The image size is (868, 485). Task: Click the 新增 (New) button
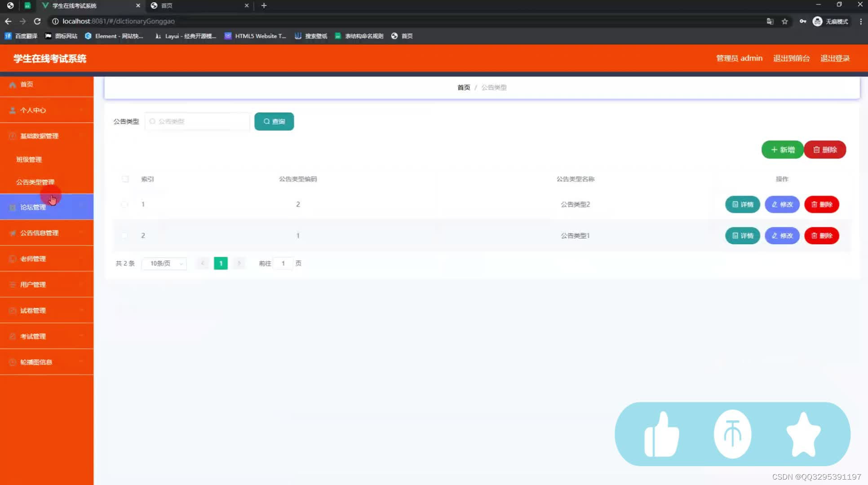782,150
